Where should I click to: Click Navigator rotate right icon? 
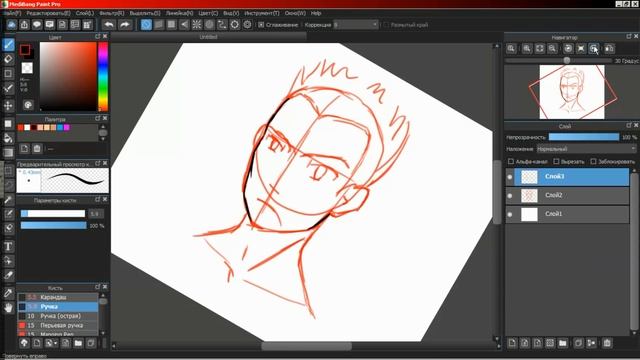pos(593,49)
